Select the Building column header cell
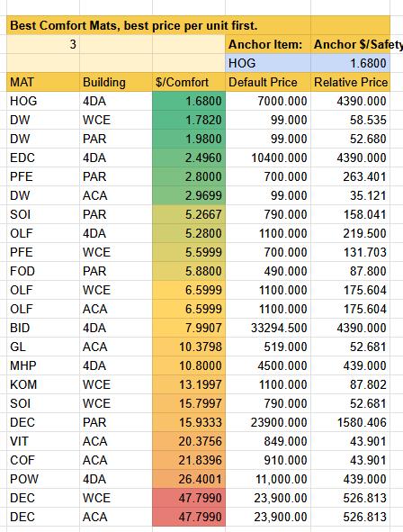This screenshot has width=403, height=532. pyautogui.click(x=116, y=82)
